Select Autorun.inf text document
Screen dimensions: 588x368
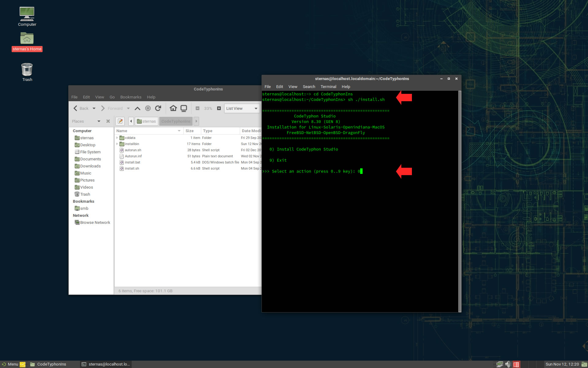click(x=133, y=156)
